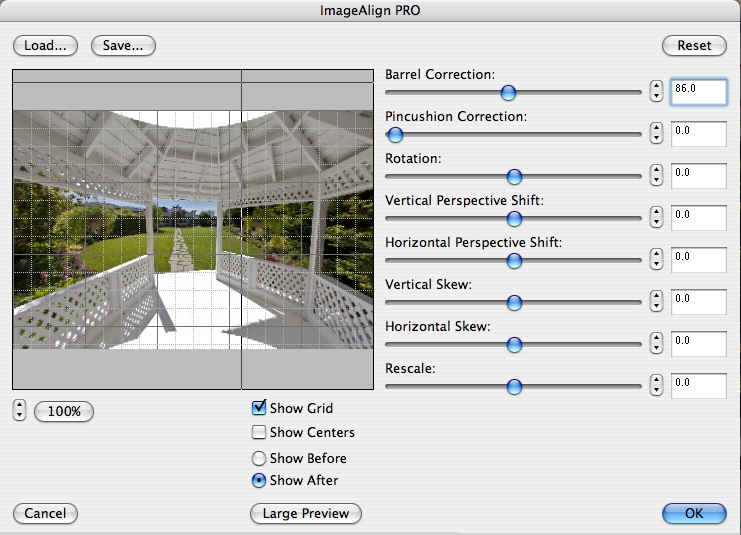The width and height of the screenshot is (741, 535).
Task: Click the gazebo preview image
Action: [193, 230]
